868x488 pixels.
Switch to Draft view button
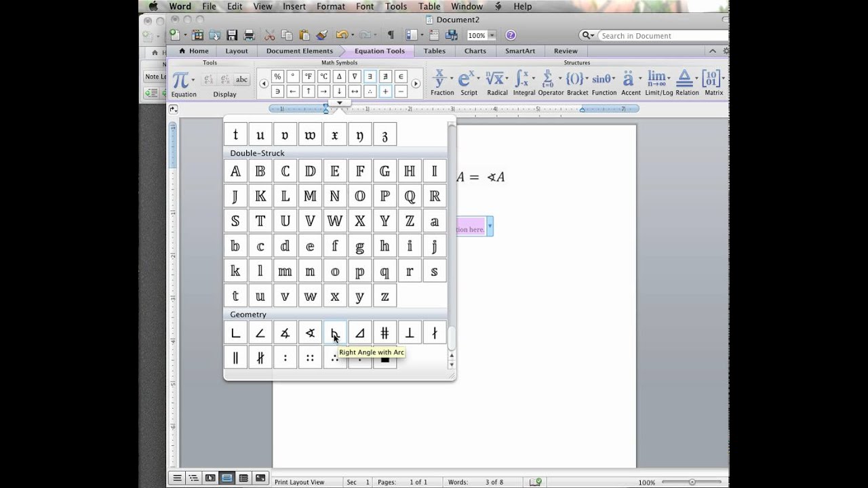coord(177,478)
